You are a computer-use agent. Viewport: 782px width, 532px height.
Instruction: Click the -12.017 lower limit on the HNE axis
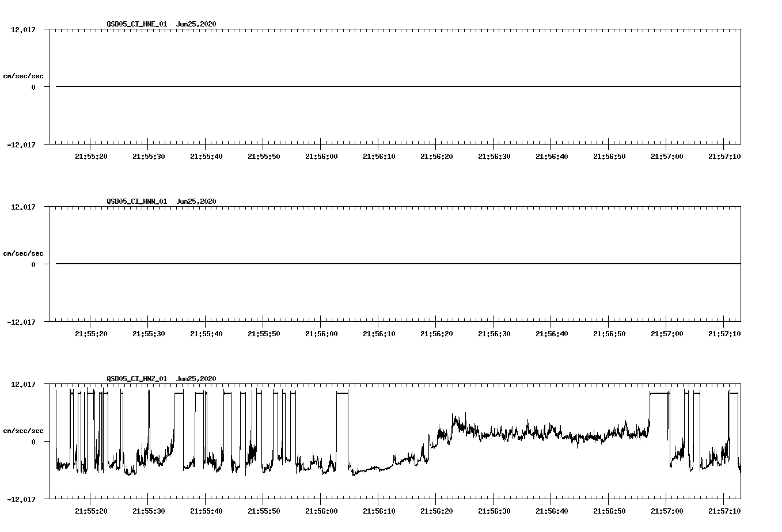pos(21,145)
